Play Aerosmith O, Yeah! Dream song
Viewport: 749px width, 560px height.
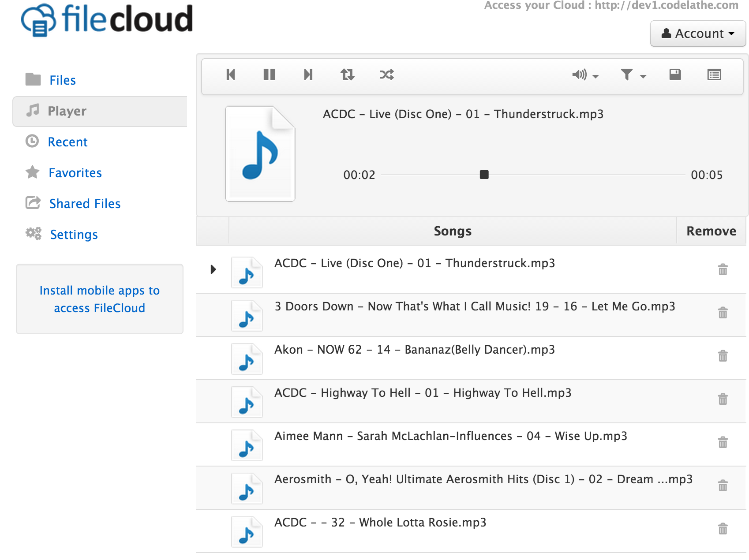pyautogui.click(x=483, y=479)
